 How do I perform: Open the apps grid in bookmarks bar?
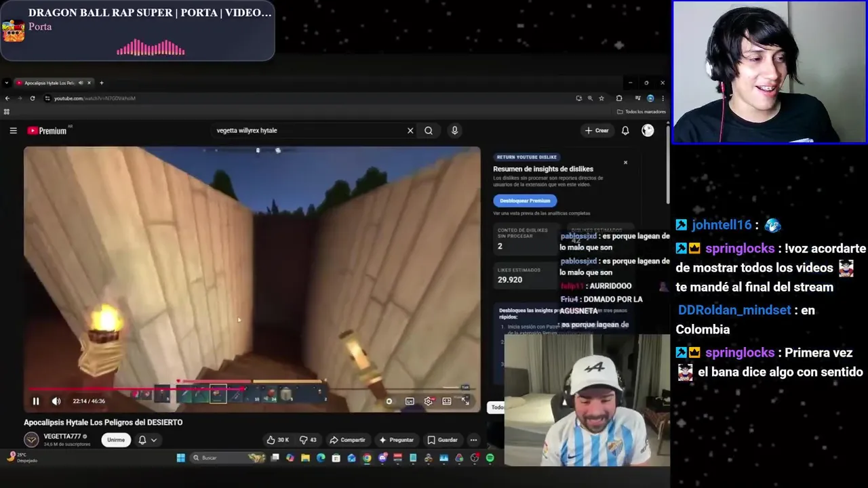(x=7, y=112)
